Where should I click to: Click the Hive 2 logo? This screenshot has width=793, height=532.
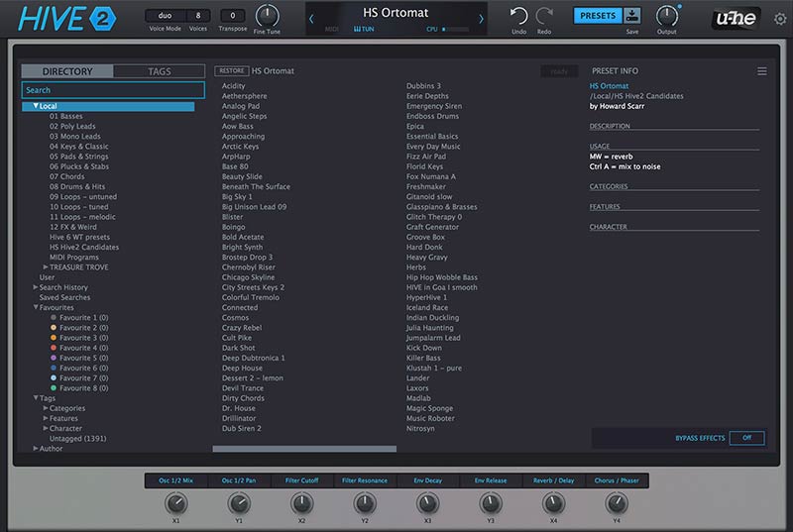(66, 19)
